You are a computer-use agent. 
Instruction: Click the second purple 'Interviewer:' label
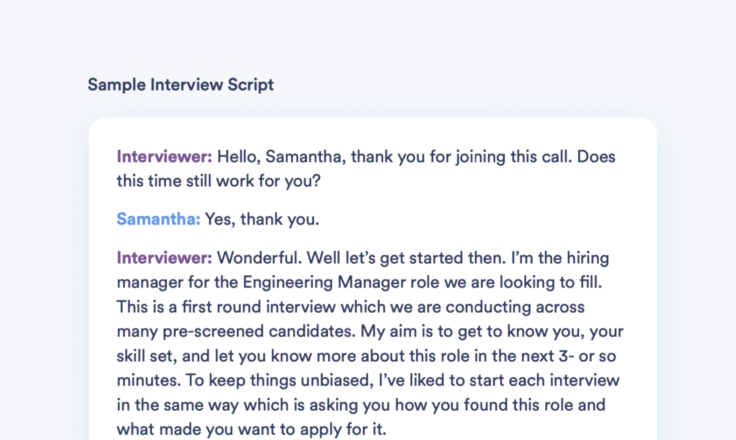[165, 258]
